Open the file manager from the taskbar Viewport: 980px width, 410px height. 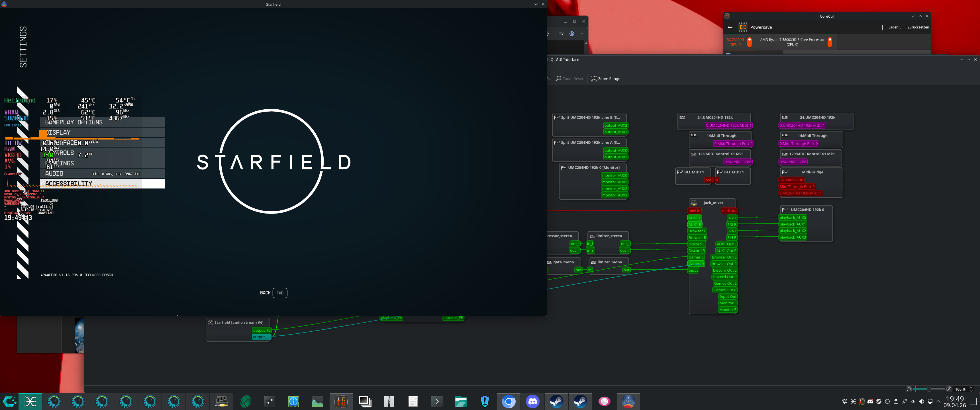click(x=461, y=401)
